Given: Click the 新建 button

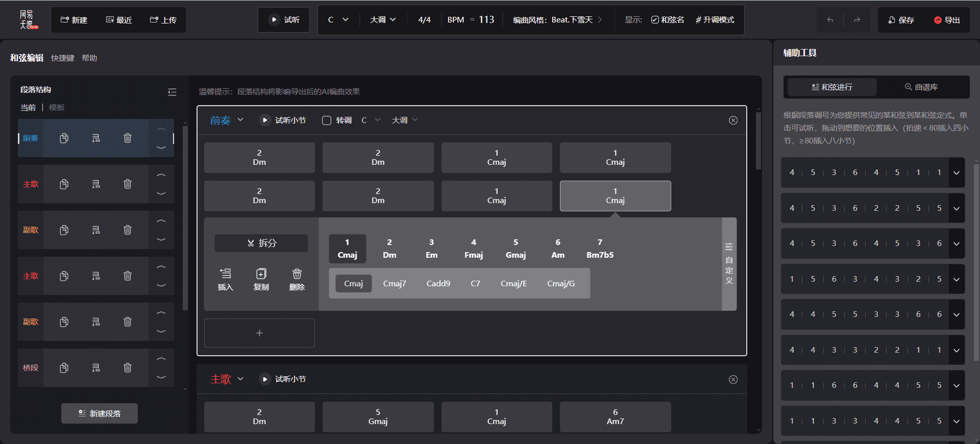Looking at the screenshot, I should tap(74, 20).
